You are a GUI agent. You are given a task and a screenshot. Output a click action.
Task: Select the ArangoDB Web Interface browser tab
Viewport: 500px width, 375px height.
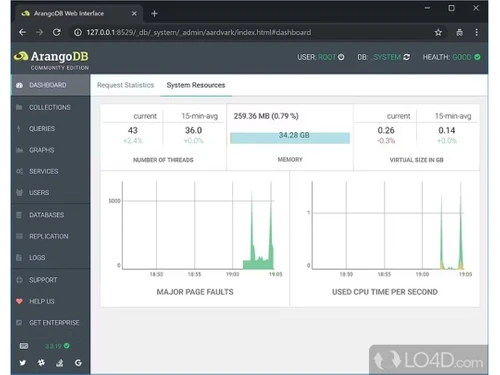[x=79, y=13]
